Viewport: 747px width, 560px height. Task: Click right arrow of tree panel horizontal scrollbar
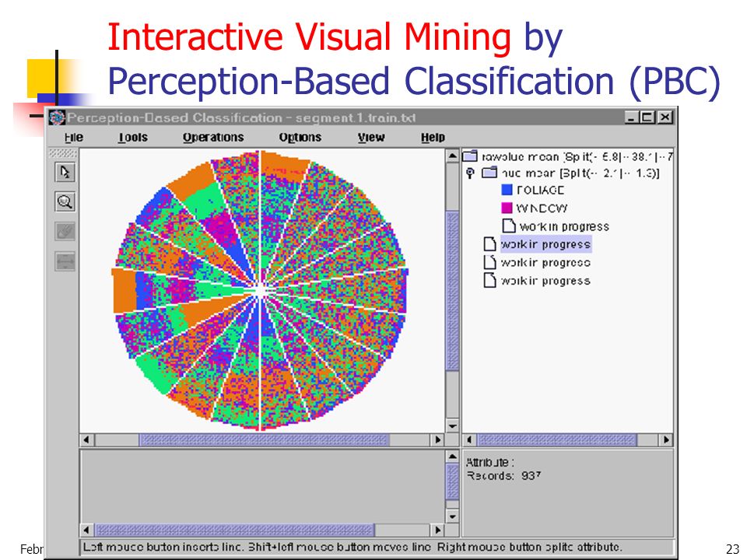click(667, 439)
